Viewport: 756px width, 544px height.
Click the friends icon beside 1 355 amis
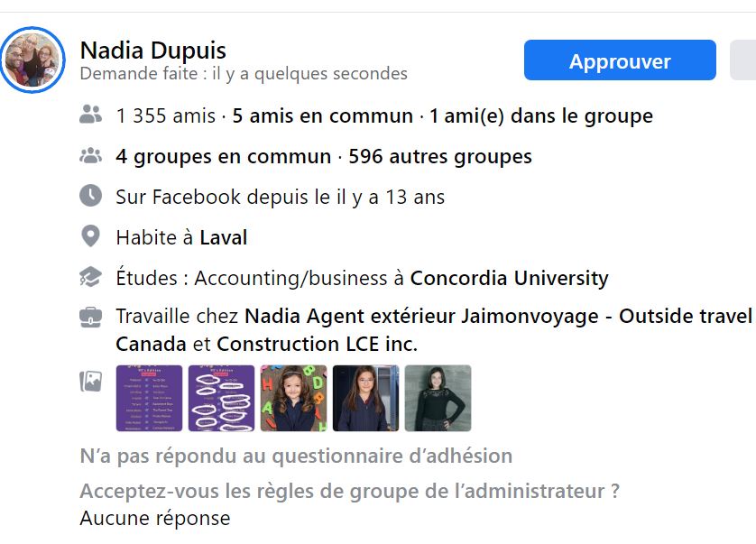[90, 115]
